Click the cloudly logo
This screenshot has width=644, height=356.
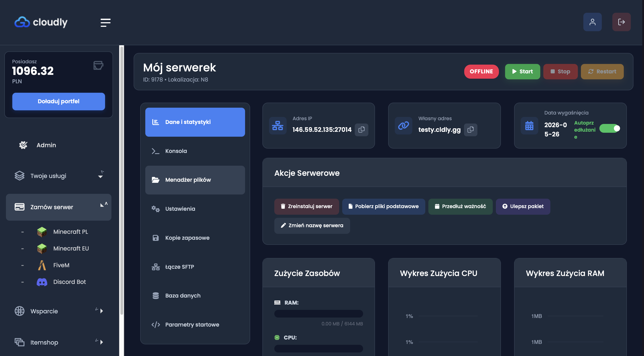[x=41, y=22]
